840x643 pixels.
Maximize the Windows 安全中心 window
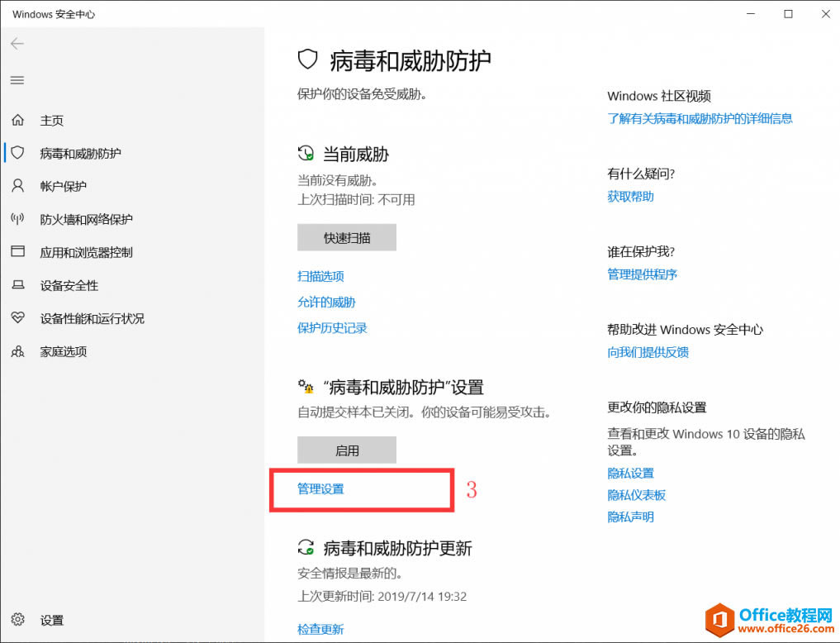click(x=788, y=14)
